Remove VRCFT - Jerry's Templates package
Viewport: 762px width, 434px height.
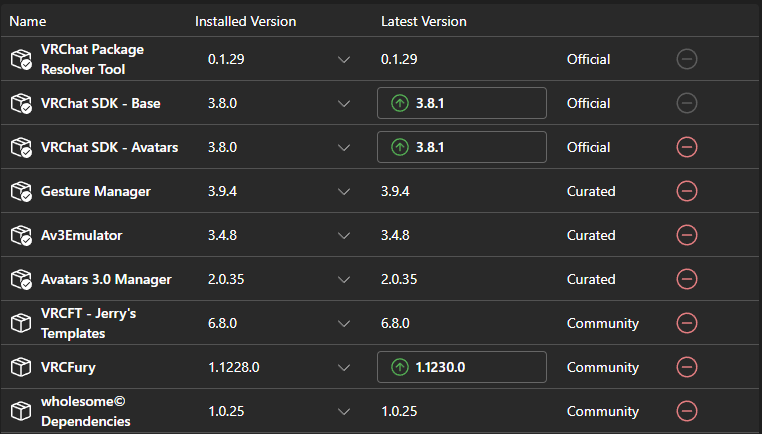click(x=687, y=323)
